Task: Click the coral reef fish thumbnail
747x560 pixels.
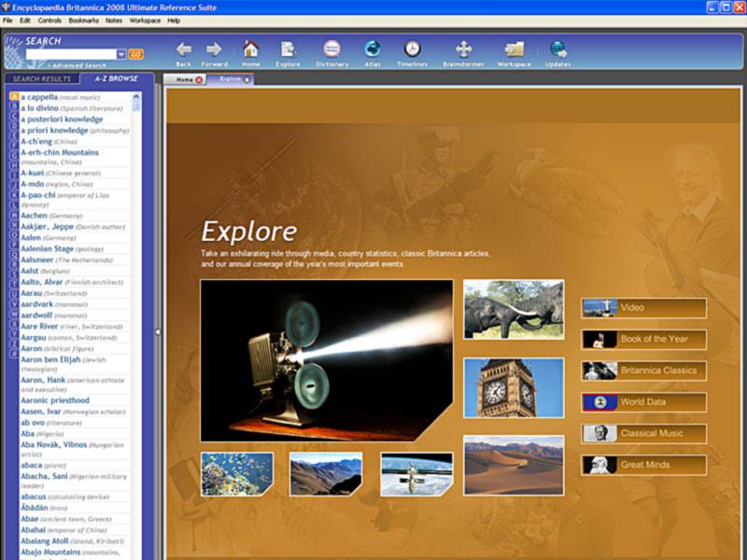Action: click(237, 474)
